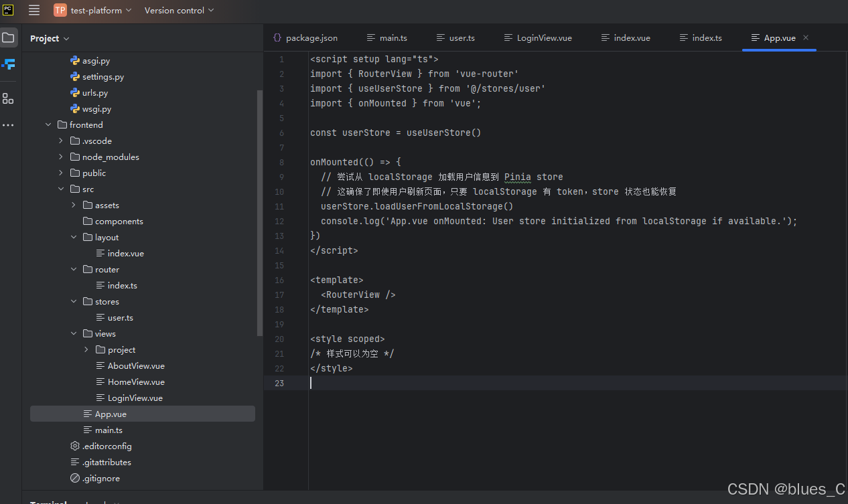Select App.vue in project tree
The height and width of the screenshot is (504, 848).
[143, 414]
